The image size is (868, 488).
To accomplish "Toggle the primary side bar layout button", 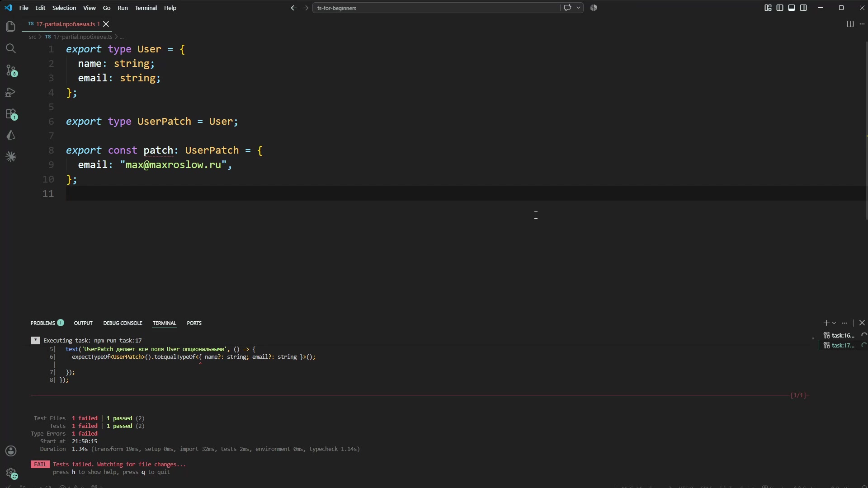I will coord(780,8).
